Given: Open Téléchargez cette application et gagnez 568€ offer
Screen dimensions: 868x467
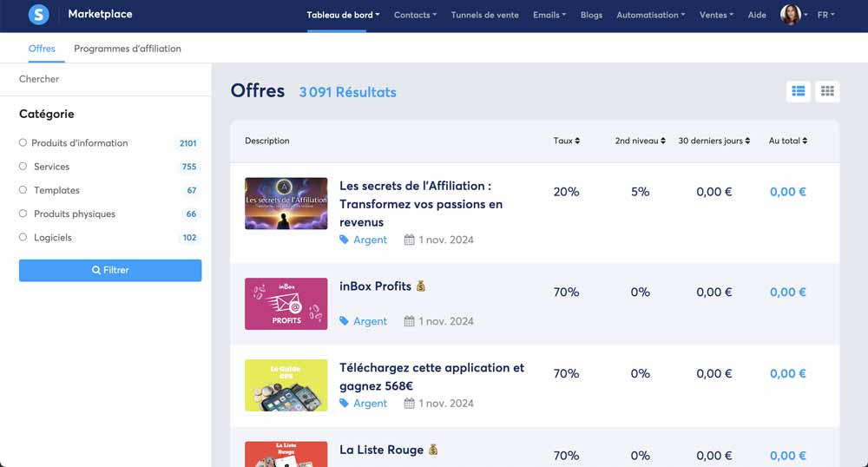Looking at the screenshot, I should pos(431,376).
